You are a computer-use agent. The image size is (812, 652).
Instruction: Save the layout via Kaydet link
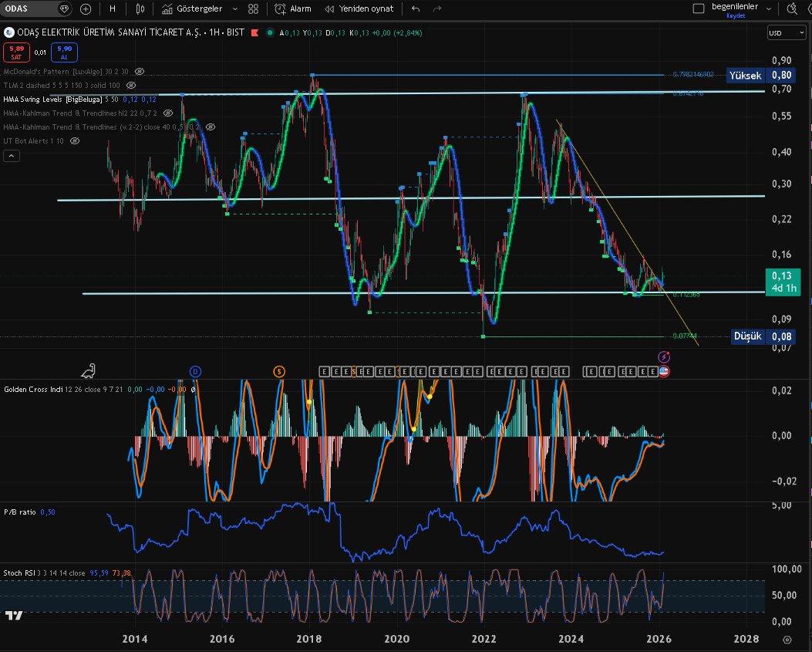pyautogui.click(x=736, y=15)
